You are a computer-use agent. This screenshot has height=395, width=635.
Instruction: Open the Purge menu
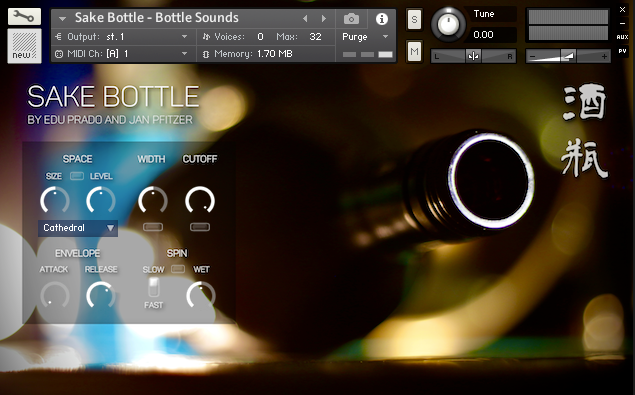(365, 37)
